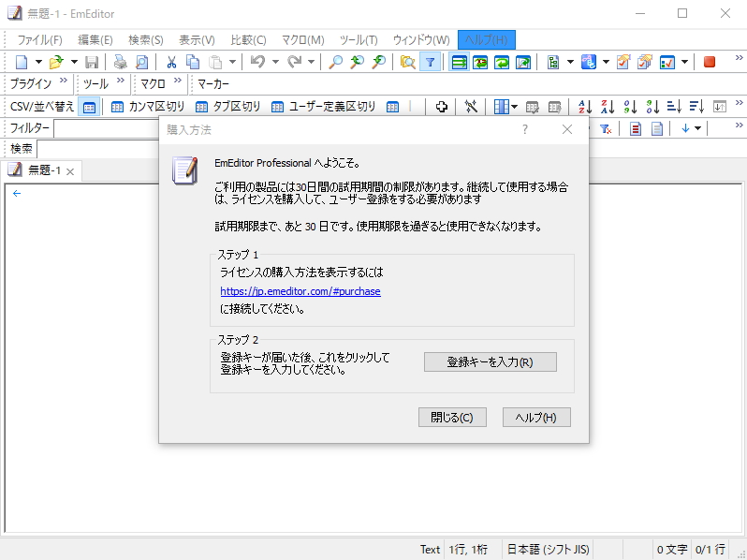Screen dimensions: 747x560
Task: Click the ヘルプ(H) button in dialog
Action: (x=536, y=418)
